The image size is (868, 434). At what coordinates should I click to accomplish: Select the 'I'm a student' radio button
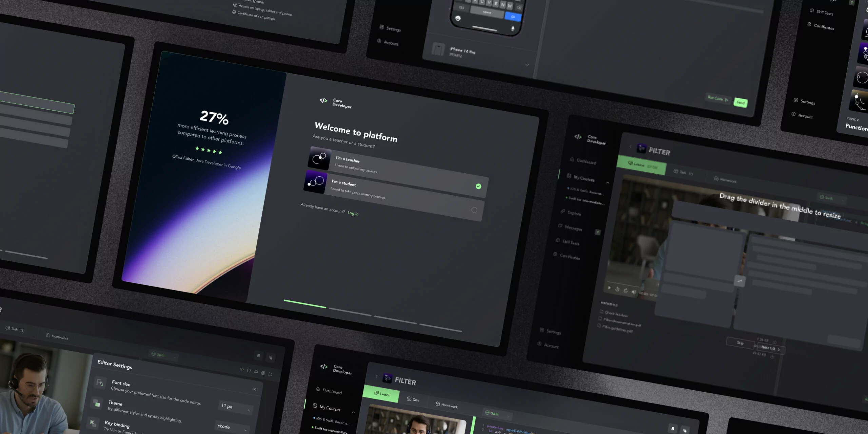474,210
